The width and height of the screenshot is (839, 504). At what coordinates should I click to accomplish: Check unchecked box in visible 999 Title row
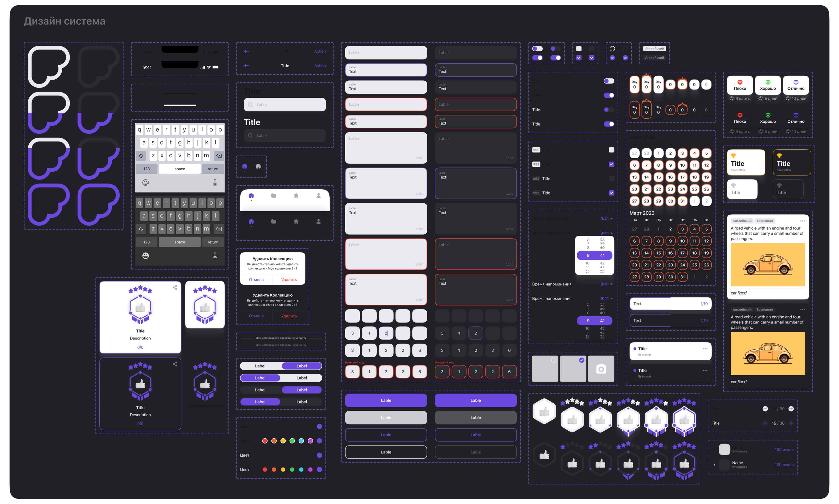point(611,179)
